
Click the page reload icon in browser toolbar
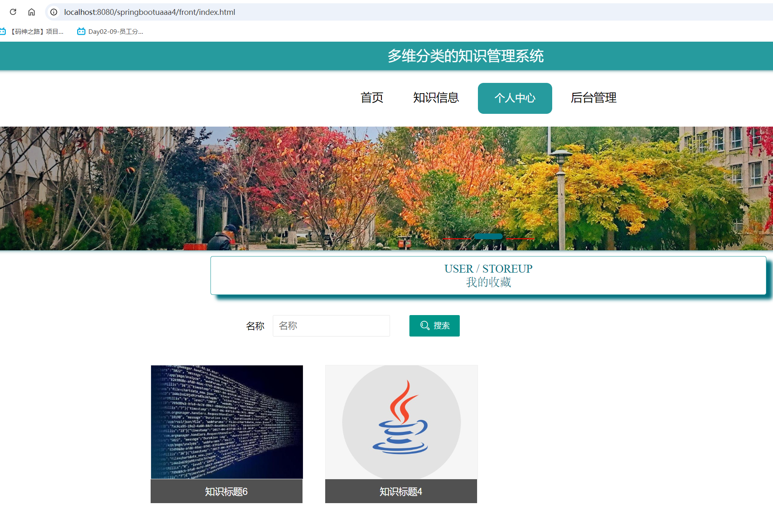click(12, 12)
